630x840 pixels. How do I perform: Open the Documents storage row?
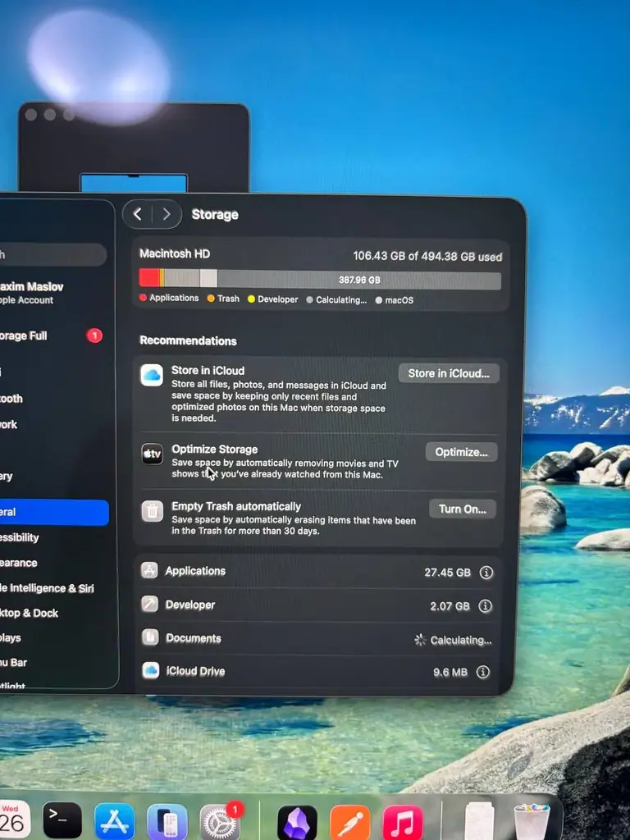click(317, 638)
